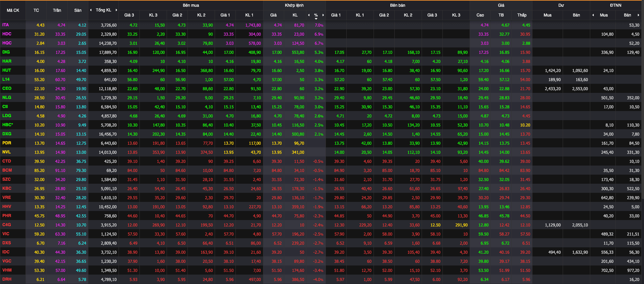
Task: Select the LDG stock symbol
Action: [x=7, y=116]
